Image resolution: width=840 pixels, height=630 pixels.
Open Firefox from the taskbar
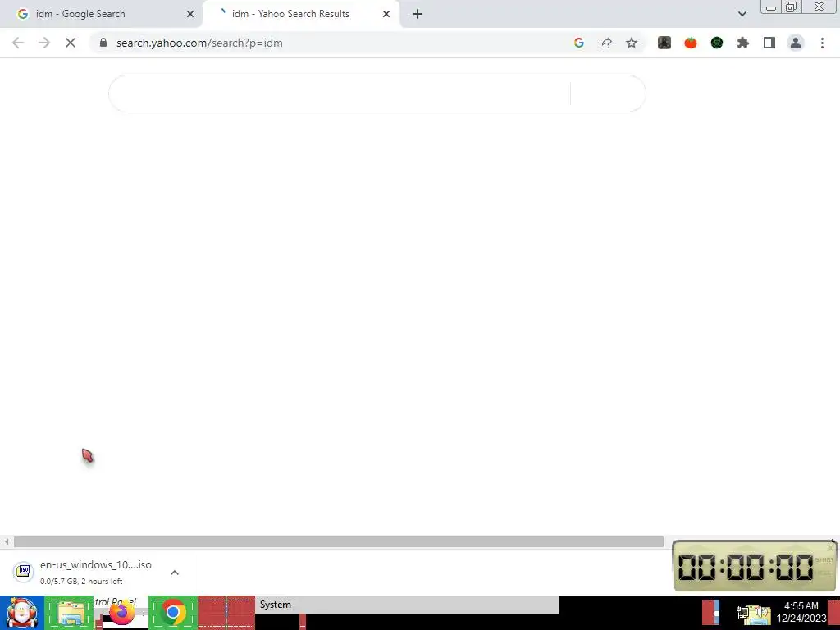click(x=122, y=613)
